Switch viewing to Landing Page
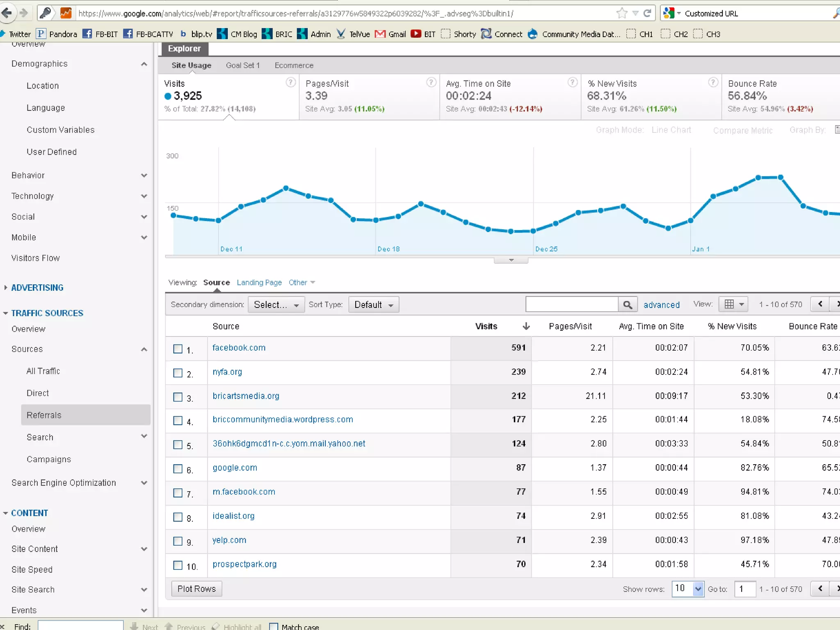Image resolution: width=840 pixels, height=630 pixels. (x=259, y=283)
